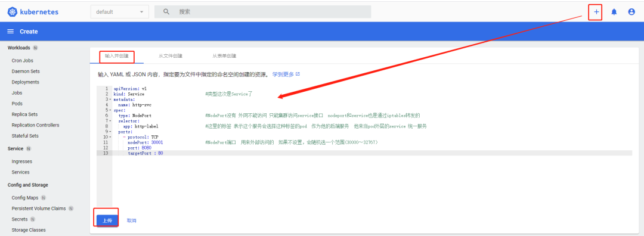Screen dimensions: 644x236
Task: Switch to the 从表单创建 tab
Action: click(x=224, y=56)
